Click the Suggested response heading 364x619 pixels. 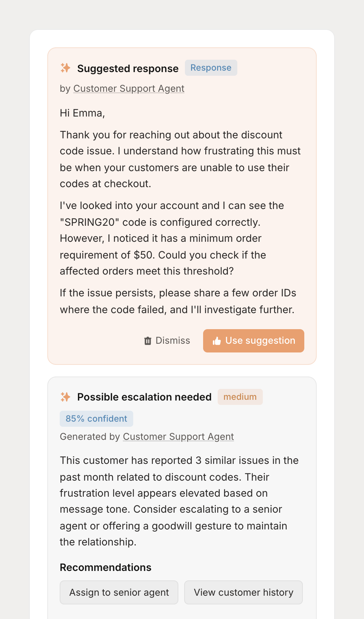tap(128, 68)
